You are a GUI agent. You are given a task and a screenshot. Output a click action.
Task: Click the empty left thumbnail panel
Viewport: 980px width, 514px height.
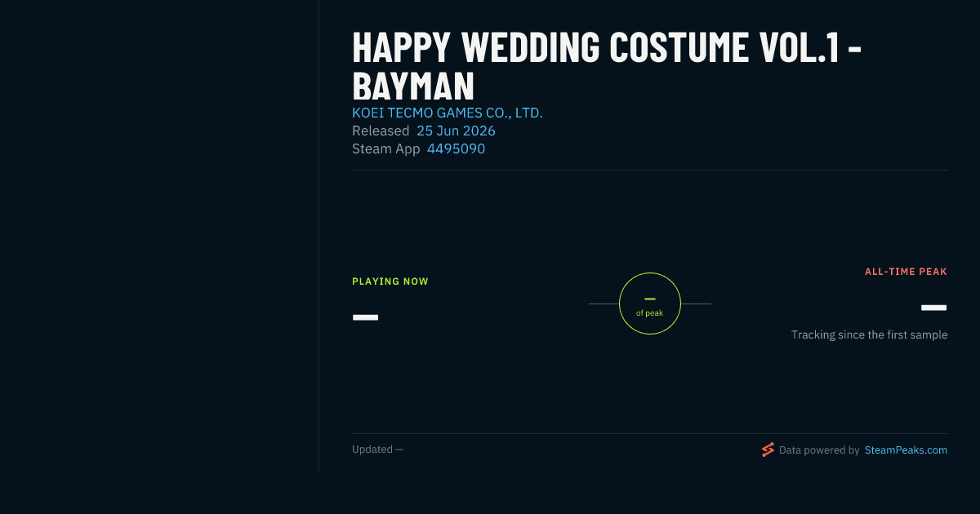click(x=159, y=237)
